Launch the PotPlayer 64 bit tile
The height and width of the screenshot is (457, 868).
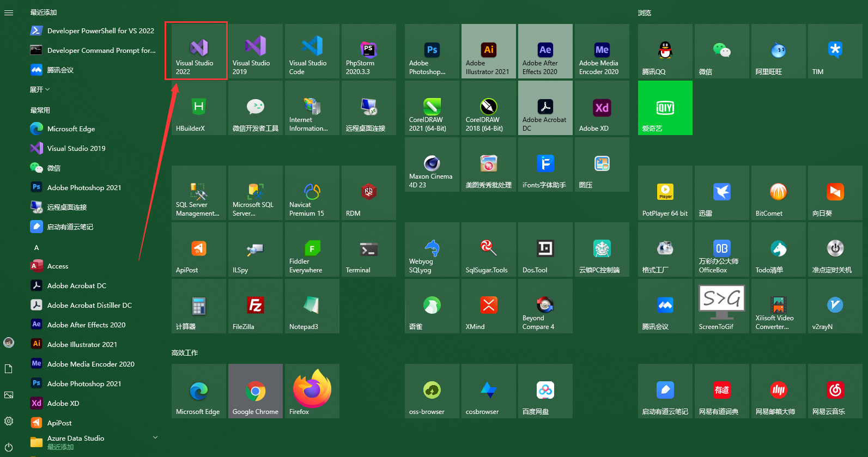665,193
